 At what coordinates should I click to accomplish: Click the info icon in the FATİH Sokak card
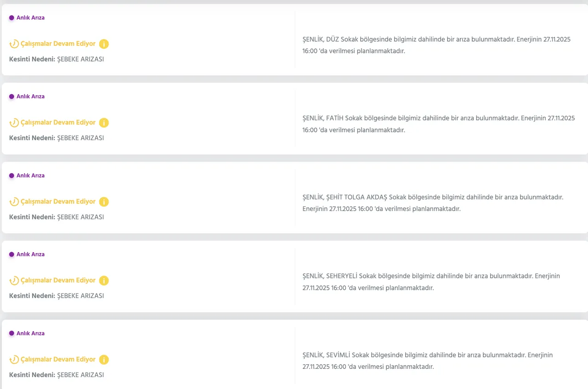(104, 123)
